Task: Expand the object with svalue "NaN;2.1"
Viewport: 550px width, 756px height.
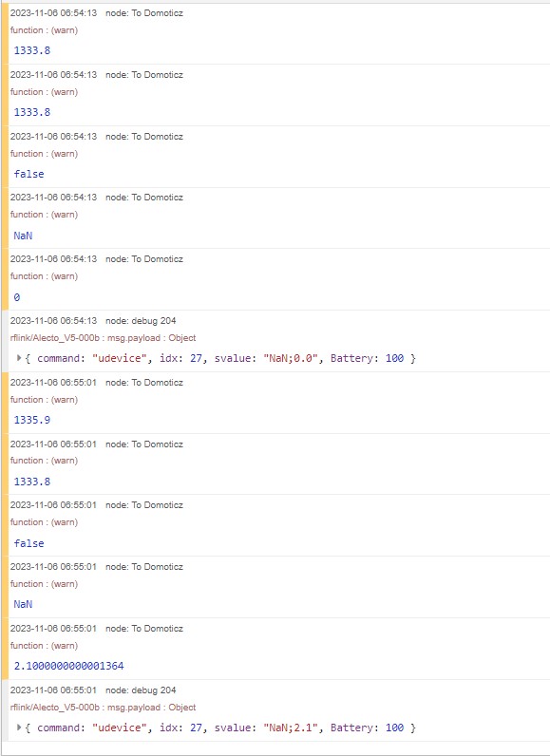Action: pyautogui.click(x=19, y=728)
